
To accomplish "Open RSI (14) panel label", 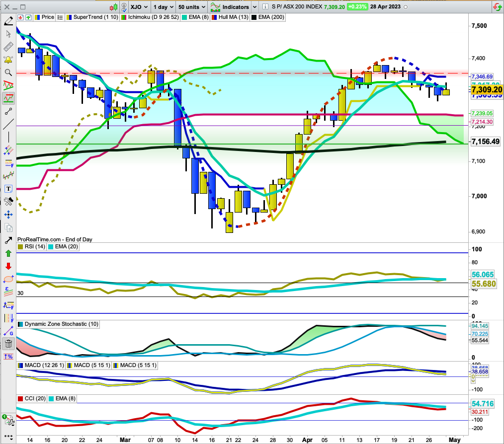I will 31,247.
